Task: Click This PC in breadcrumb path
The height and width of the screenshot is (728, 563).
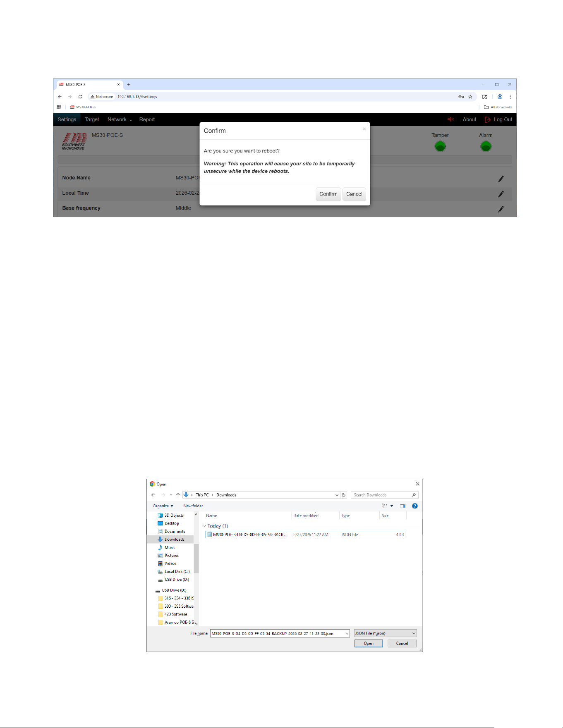Action: pyautogui.click(x=202, y=495)
